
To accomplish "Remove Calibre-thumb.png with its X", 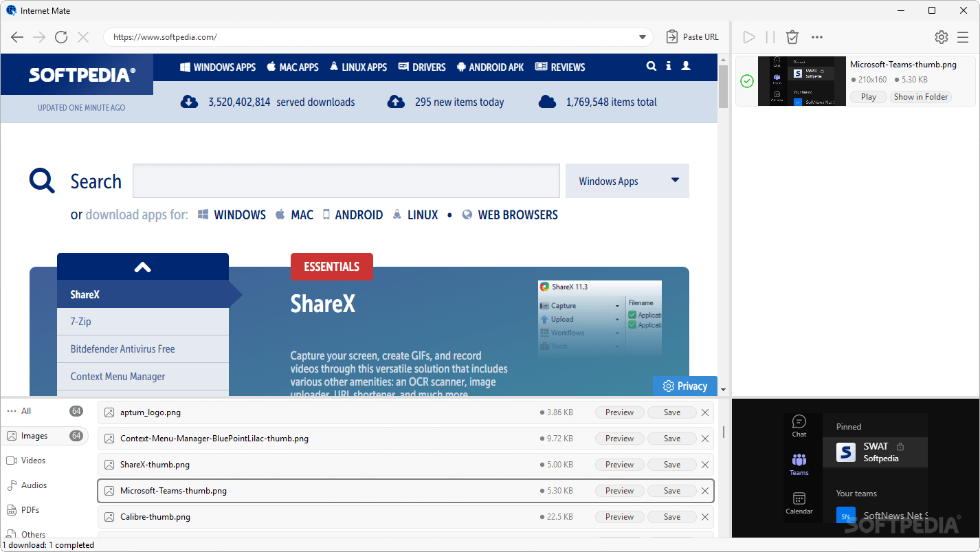I will 704,517.
